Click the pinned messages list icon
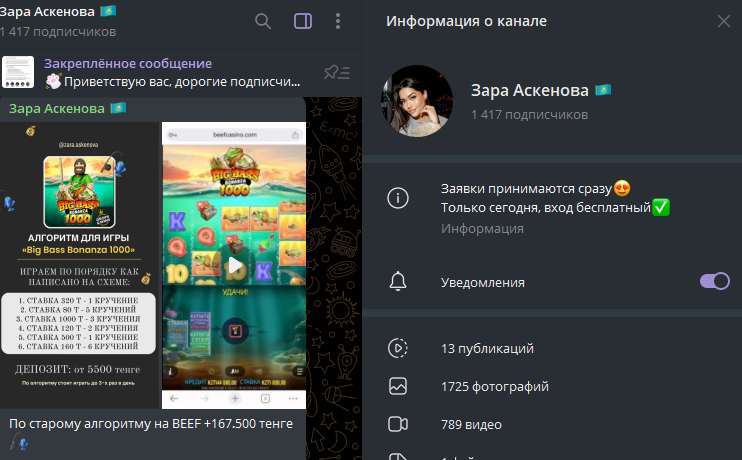 pyautogui.click(x=336, y=72)
